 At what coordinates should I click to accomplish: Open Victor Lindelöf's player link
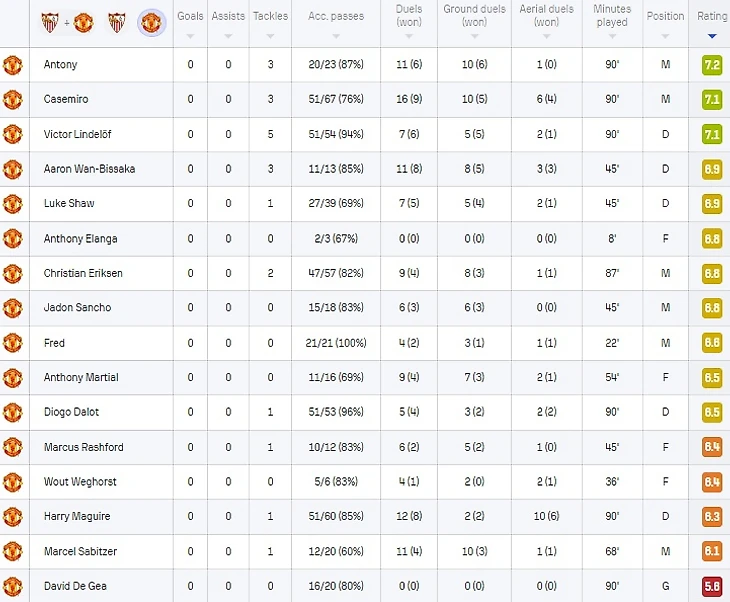78,134
